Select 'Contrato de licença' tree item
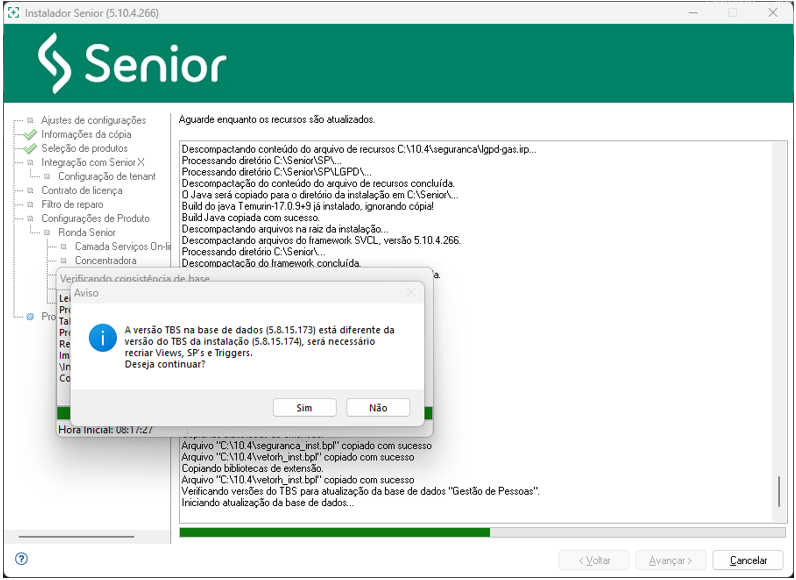Screen dimensions: 796x580 tap(82, 190)
